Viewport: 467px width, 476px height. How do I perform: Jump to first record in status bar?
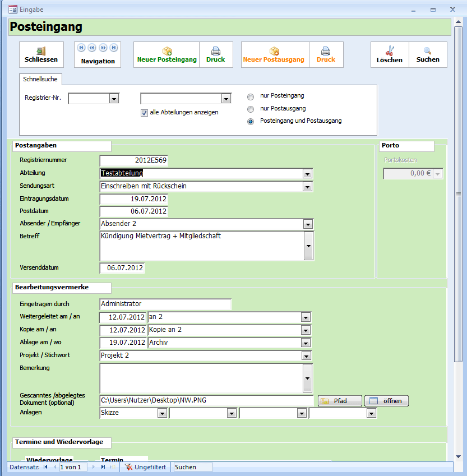45,467
